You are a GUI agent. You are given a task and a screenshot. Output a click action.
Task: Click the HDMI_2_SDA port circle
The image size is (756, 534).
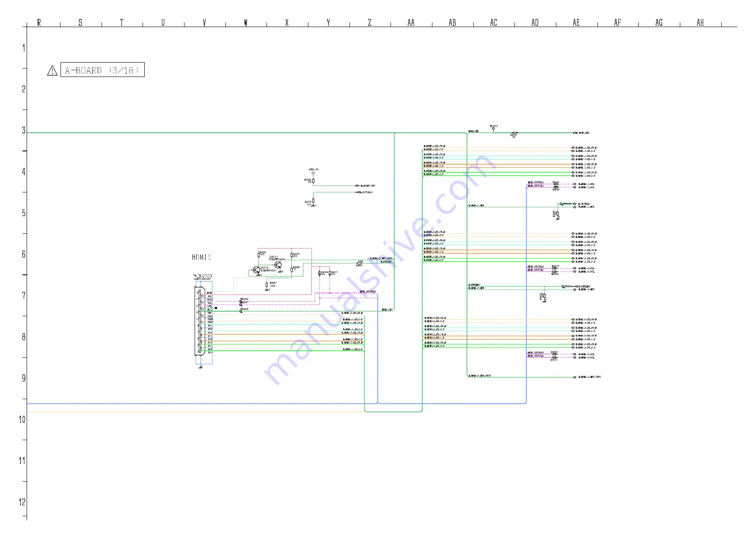(x=575, y=268)
